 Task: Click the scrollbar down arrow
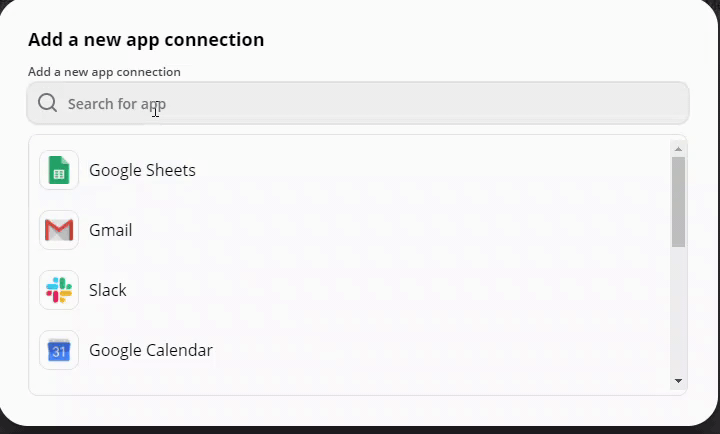678,381
